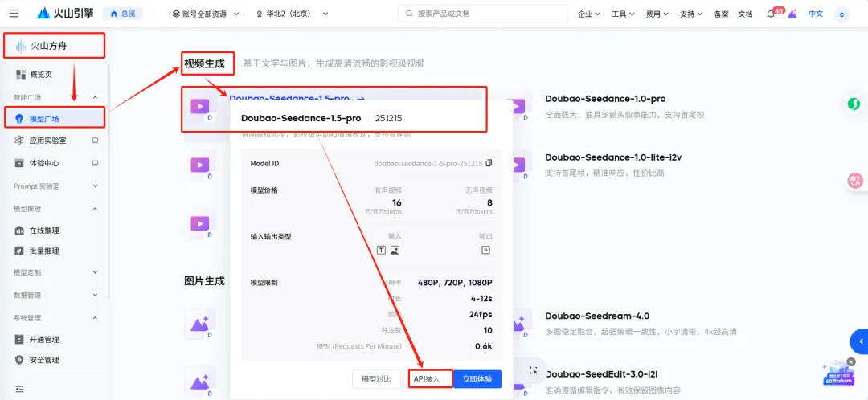
Task: Open the hamburger menu at top left
Action: (14, 14)
